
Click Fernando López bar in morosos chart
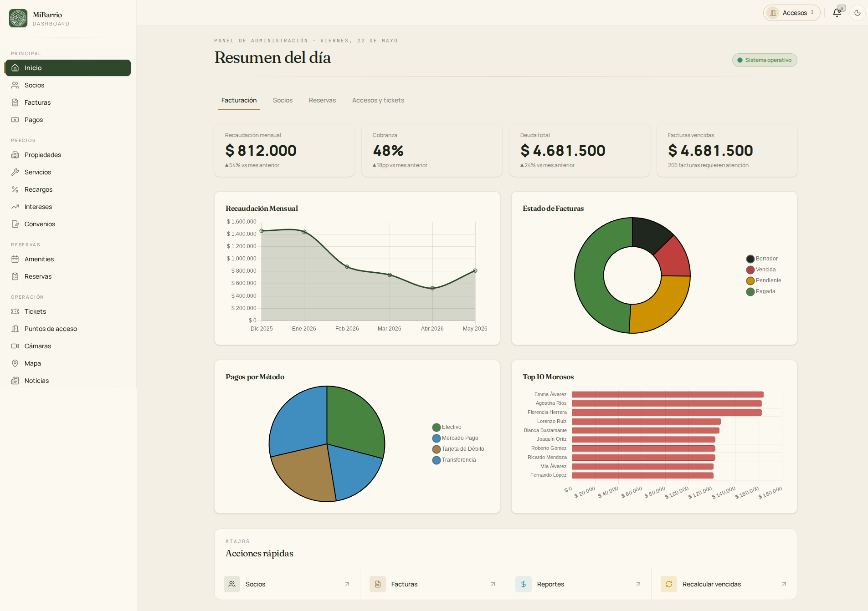point(642,475)
